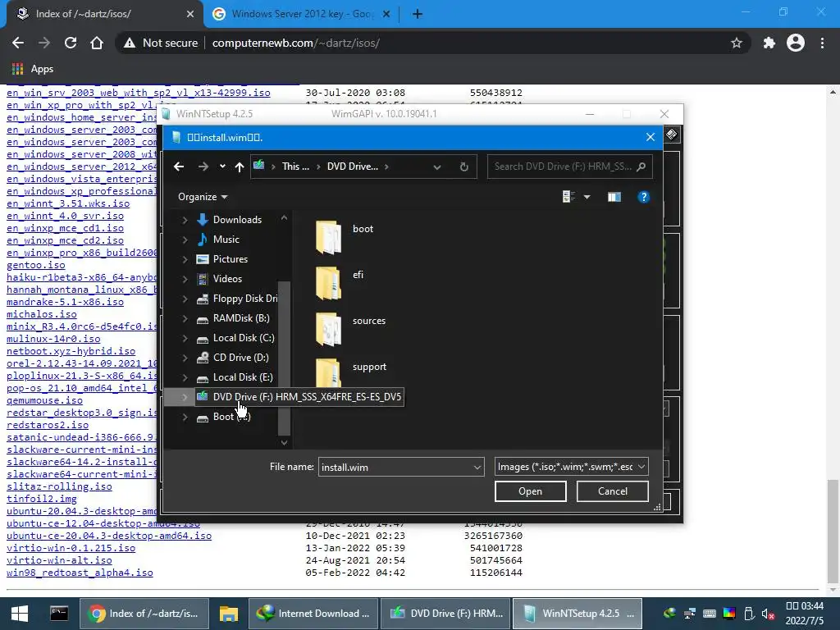Expand the CD Drive (D:) node
The height and width of the screenshot is (630, 840).
[185, 358]
